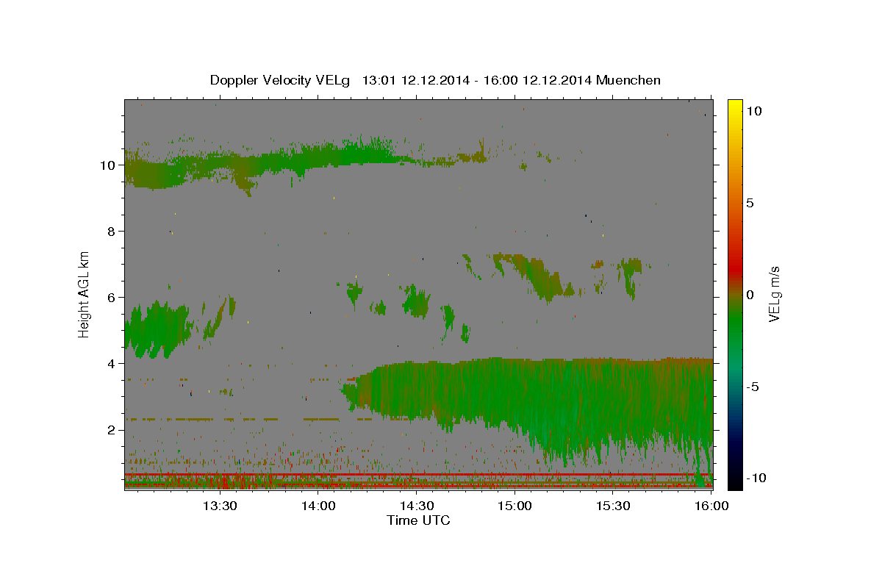
Task: Click the upper colorbar label 10
Action: pos(753,111)
